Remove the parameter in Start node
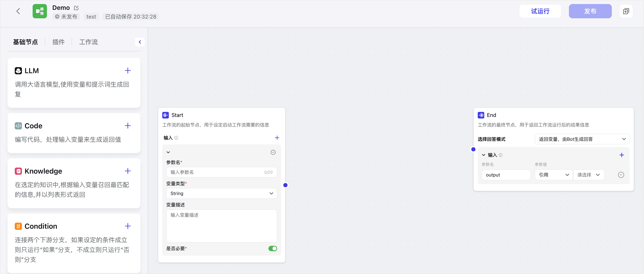Screen dimensions: 644x274 pos(273,152)
